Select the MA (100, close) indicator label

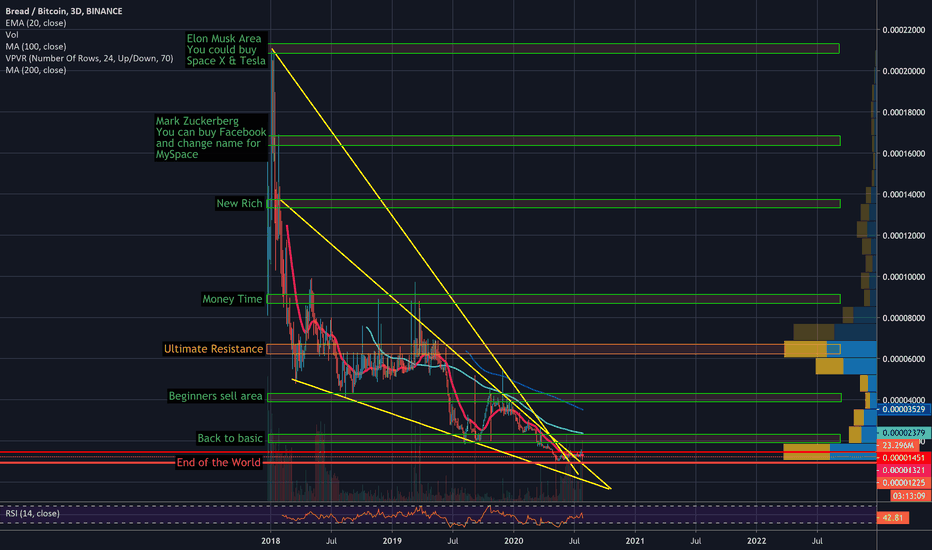point(36,46)
